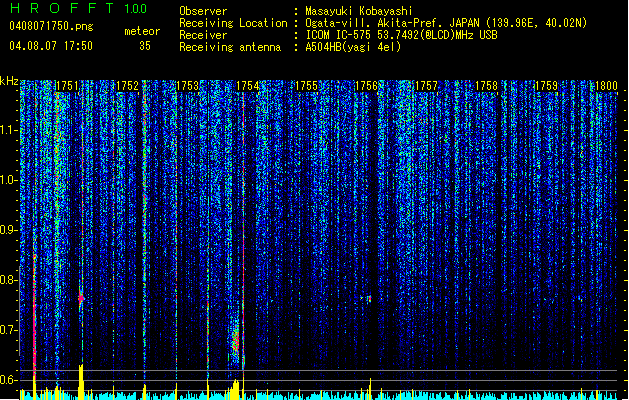Select the 1754 time marker
The image size is (629, 400).
coord(248,86)
